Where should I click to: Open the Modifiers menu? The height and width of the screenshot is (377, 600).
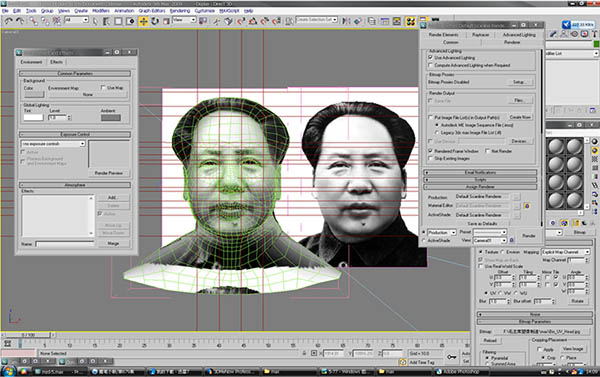(x=101, y=11)
